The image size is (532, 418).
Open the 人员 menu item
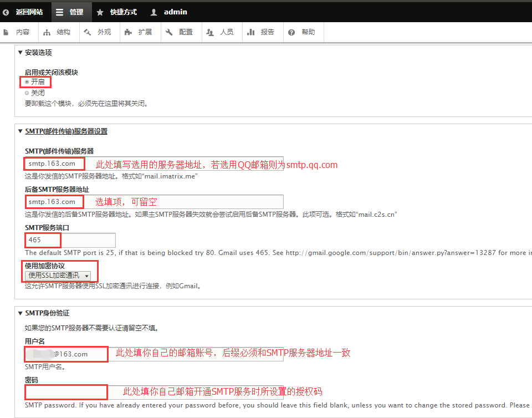(x=221, y=32)
